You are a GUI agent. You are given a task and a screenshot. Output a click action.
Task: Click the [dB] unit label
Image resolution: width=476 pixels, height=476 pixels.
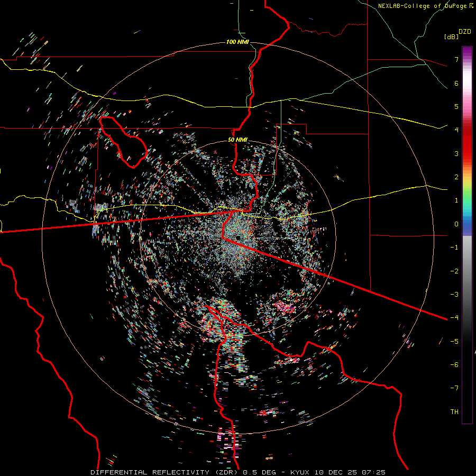[x=451, y=36]
